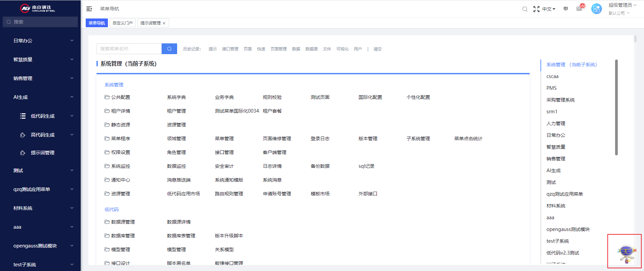Click the 通知中心 folder icon
The image size is (644, 271).
107,180
